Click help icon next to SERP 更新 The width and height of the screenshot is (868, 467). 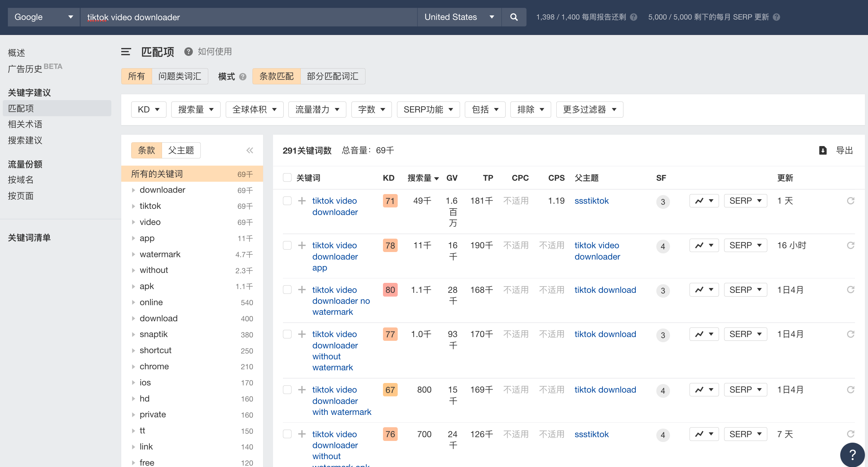tap(777, 17)
